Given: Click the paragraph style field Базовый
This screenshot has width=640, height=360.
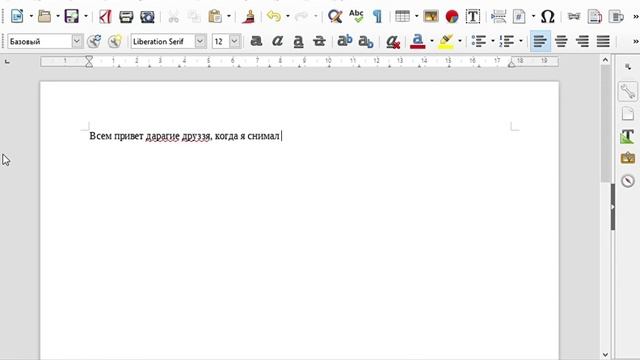Looking at the screenshot, I should [40, 41].
